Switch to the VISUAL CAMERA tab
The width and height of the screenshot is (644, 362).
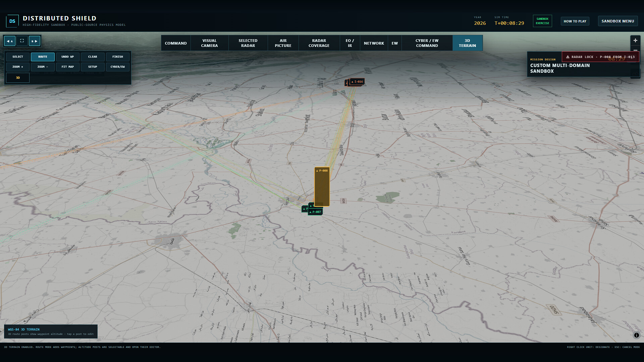click(210, 43)
